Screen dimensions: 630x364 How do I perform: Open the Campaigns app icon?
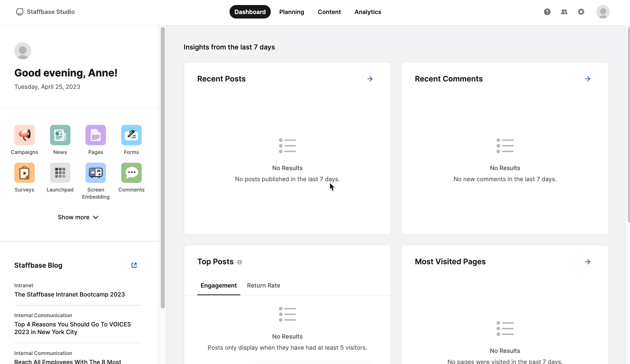[24, 135]
